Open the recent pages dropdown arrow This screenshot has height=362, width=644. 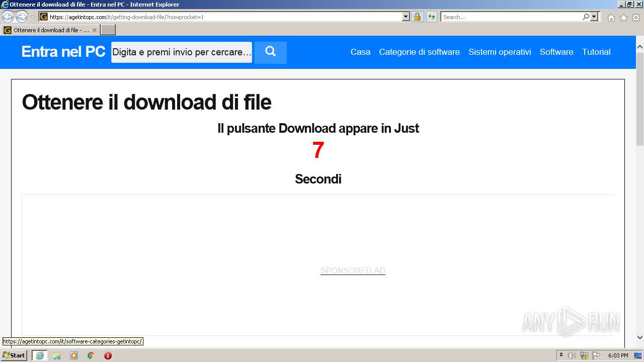click(x=33, y=17)
